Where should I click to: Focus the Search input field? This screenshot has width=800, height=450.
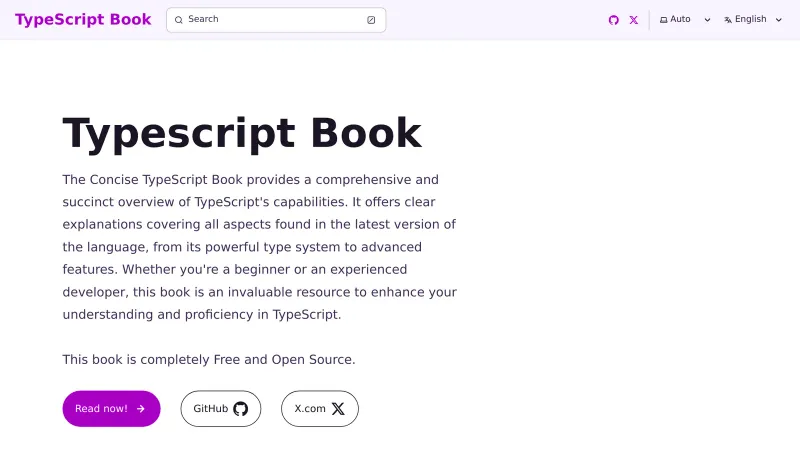coord(270,20)
